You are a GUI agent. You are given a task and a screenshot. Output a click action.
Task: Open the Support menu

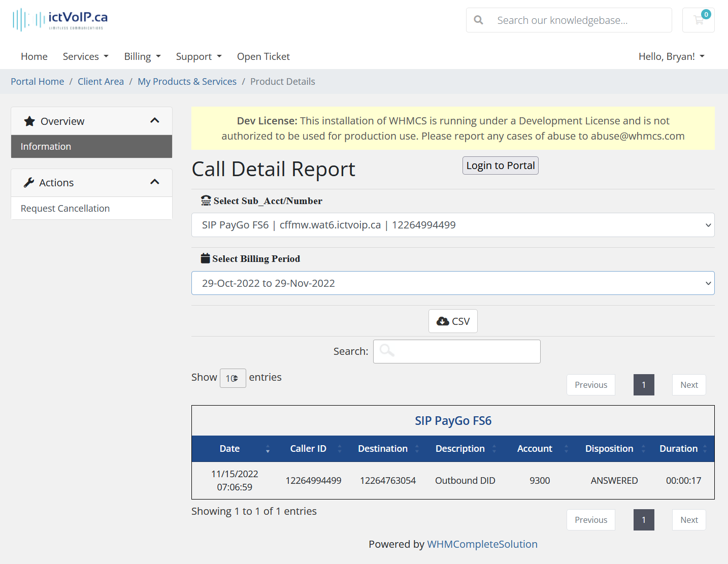[x=199, y=56]
